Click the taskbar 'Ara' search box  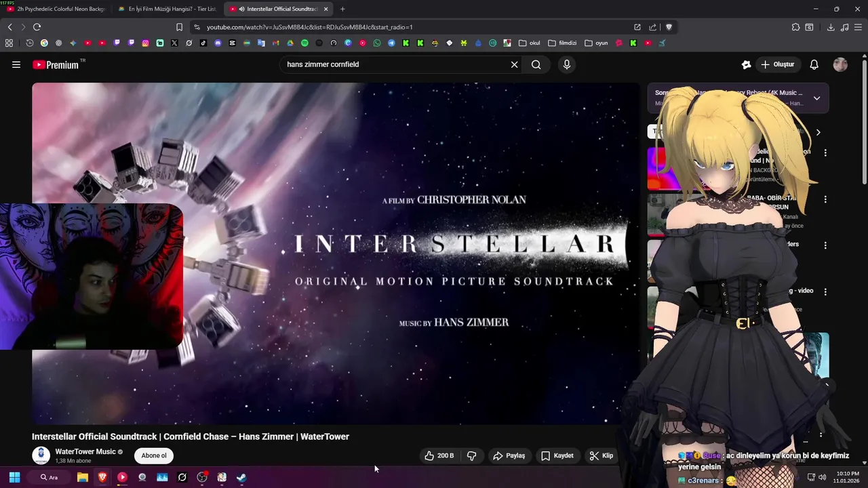click(50, 477)
